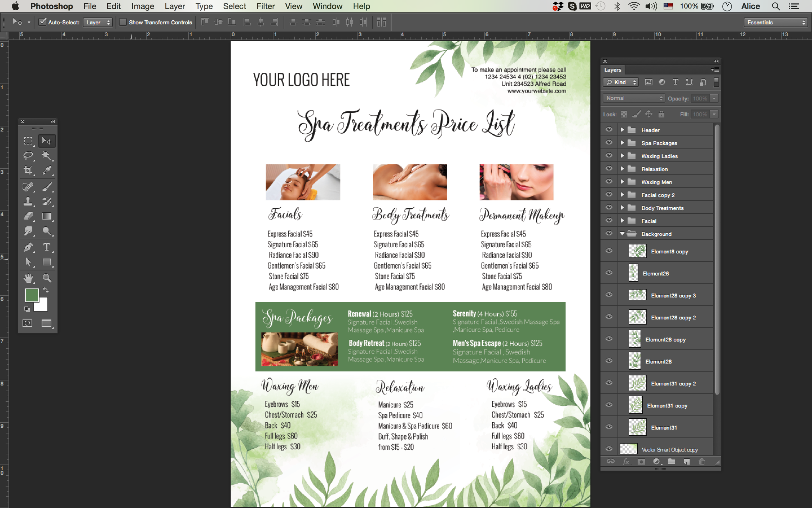Image resolution: width=812 pixels, height=508 pixels.
Task: Toggle visibility of Waxing Ladies group
Action: click(609, 156)
